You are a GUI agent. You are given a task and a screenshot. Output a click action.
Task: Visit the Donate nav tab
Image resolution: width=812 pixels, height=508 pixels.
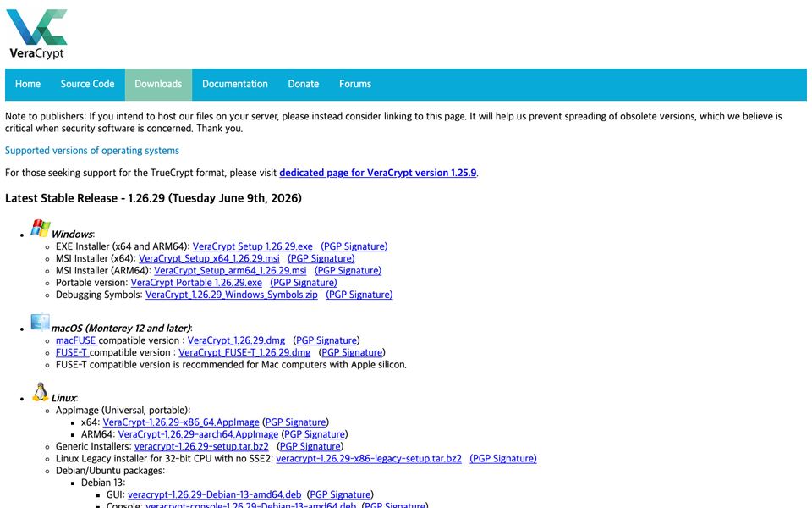point(304,84)
